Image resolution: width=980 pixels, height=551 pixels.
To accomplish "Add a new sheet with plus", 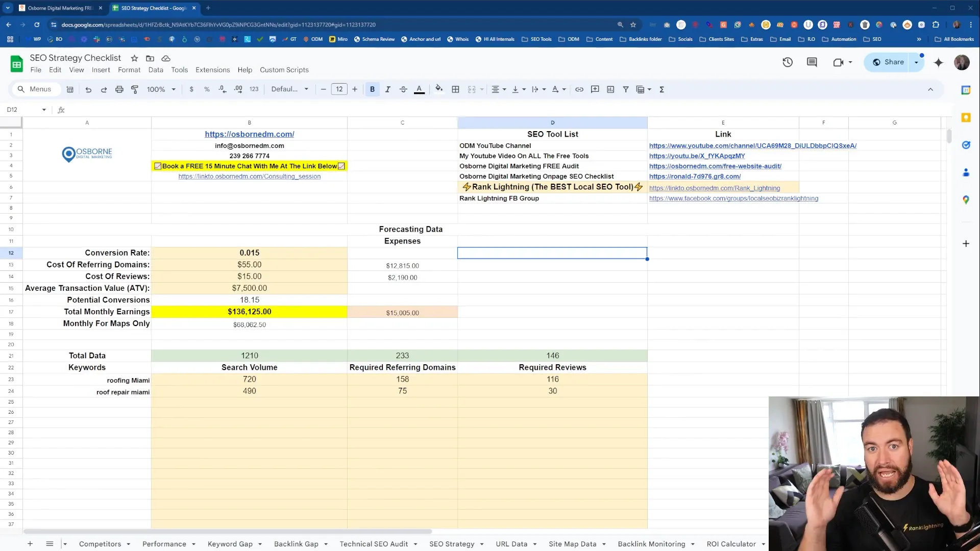I will (30, 544).
